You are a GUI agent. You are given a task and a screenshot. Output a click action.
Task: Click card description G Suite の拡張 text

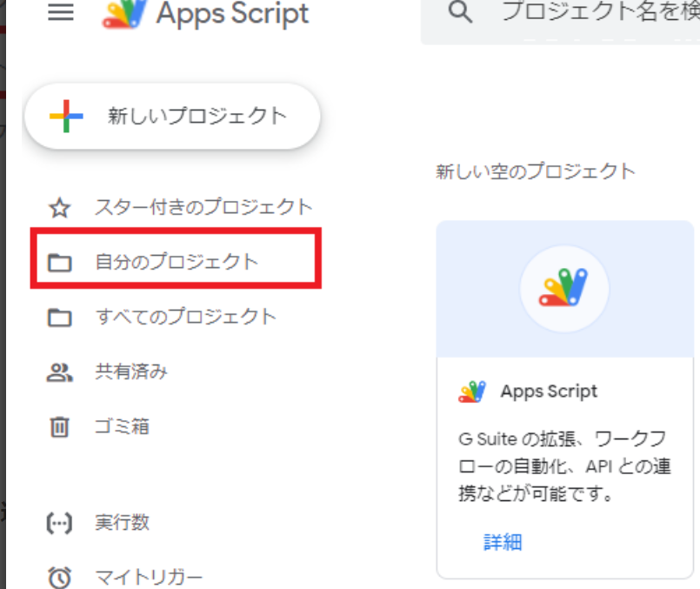(564, 466)
